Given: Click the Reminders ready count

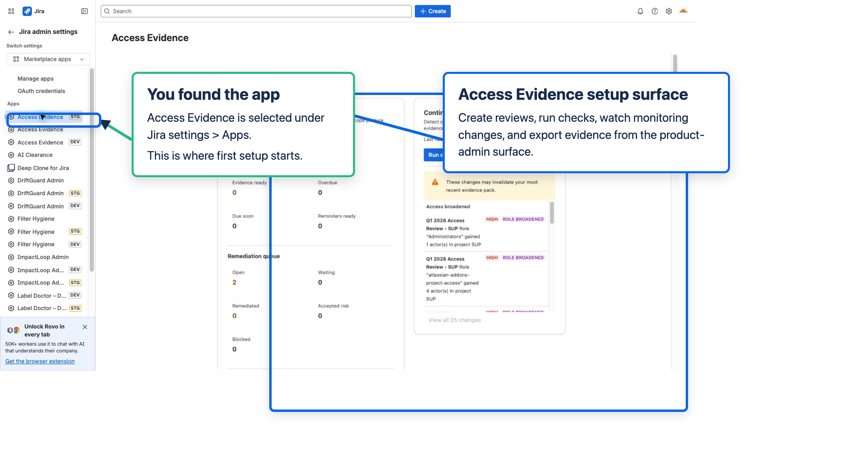Looking at the screenshot, I should tap(320, 226).
